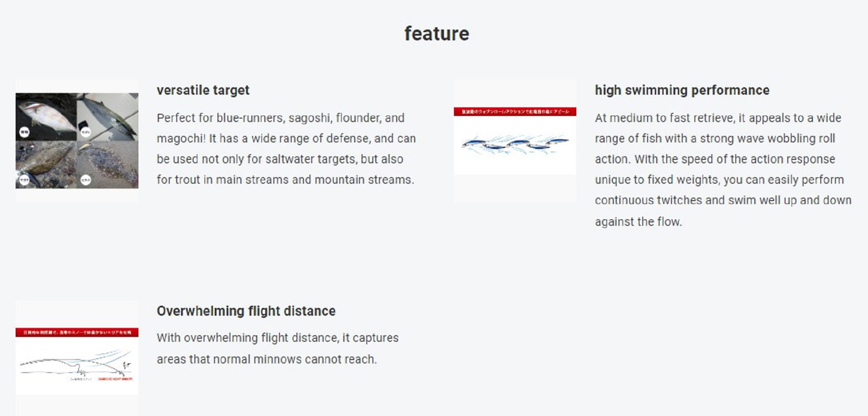Image resolution: width=868 pixels, height=416 pixels.
Task: Click the text about areas minnows cannot reach
Action: 277,349
